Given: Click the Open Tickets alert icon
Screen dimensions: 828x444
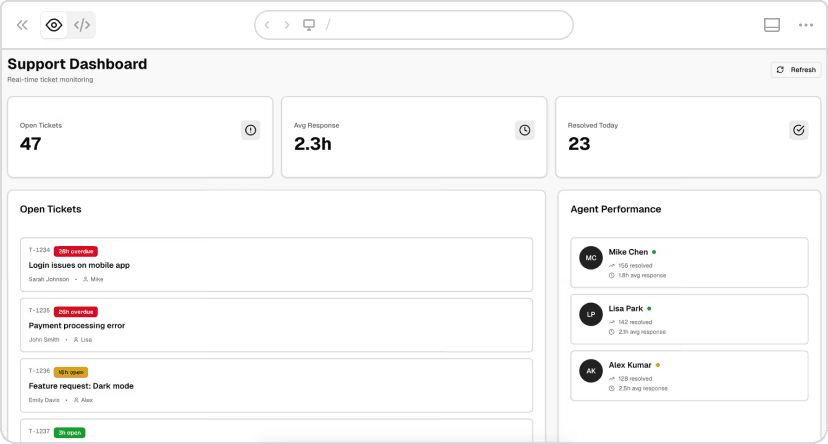Looking at the screenshot, I should pyautogui.click(x=250, y=130).
